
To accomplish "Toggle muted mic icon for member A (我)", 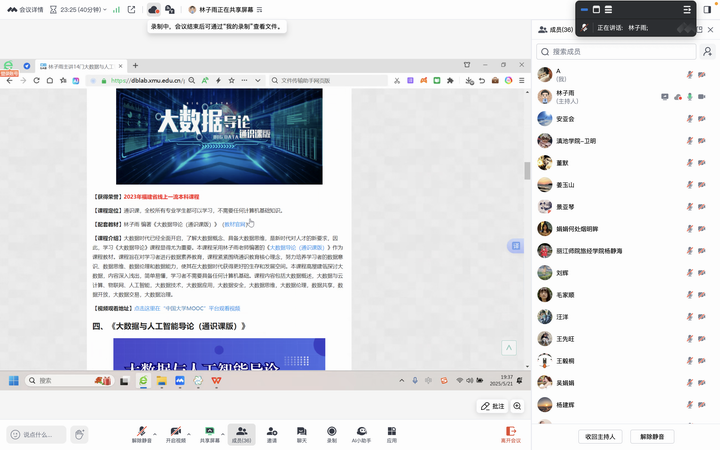I will point(690,75).
